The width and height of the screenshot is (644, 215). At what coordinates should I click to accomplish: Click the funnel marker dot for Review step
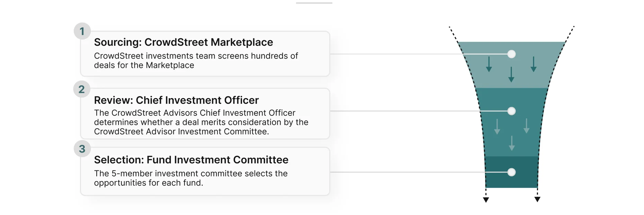pos(511,111)
